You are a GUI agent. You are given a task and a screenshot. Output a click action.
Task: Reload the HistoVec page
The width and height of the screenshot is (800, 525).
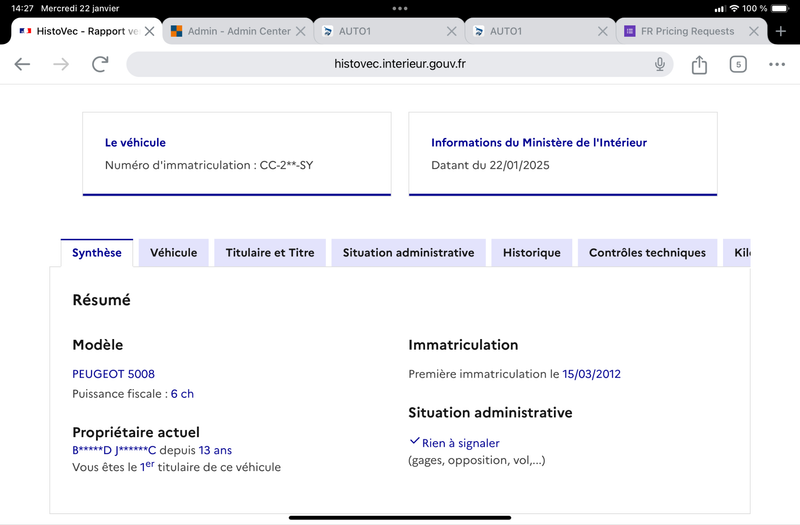(x=100, y=64)
